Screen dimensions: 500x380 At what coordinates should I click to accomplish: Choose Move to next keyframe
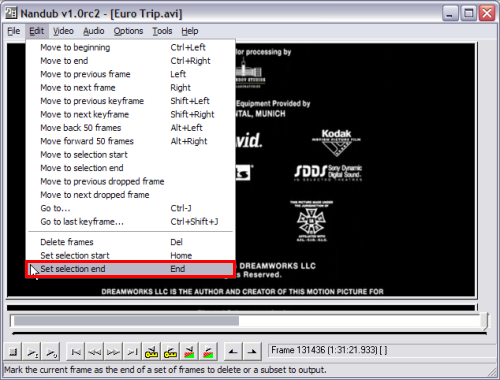click(x=130, y=114)
